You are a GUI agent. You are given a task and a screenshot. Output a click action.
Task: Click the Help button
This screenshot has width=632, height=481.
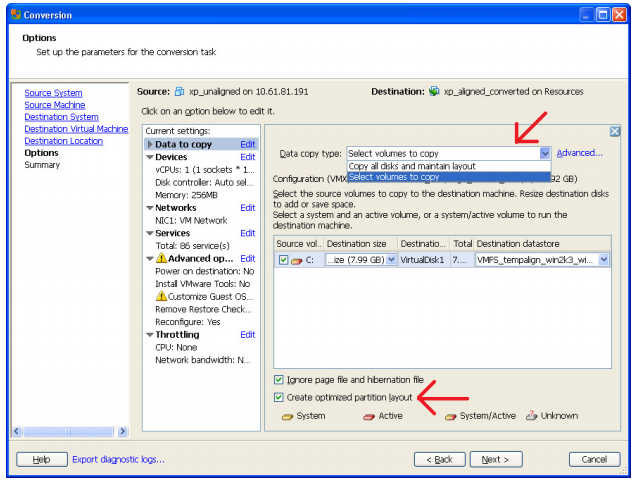(x=42, y=460)
